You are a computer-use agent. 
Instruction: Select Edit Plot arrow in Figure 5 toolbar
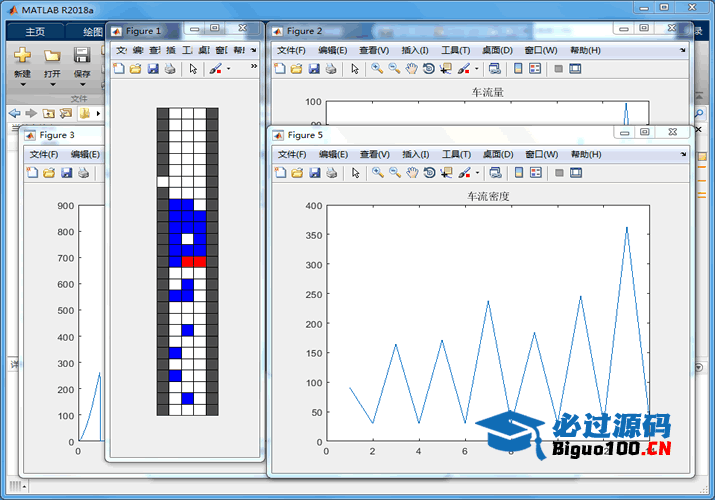[356, 173]
